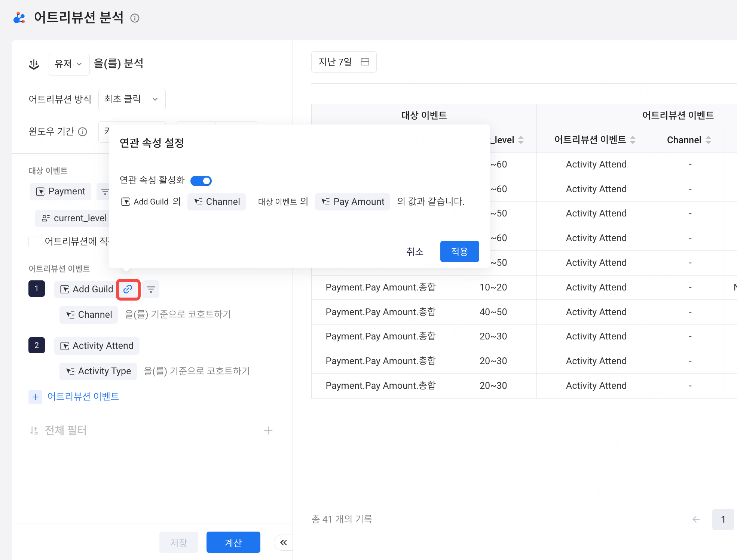Check the 어트리뷰션에 직접 checkbox
The height and width of the screenshot is (560, 737).
34,241
